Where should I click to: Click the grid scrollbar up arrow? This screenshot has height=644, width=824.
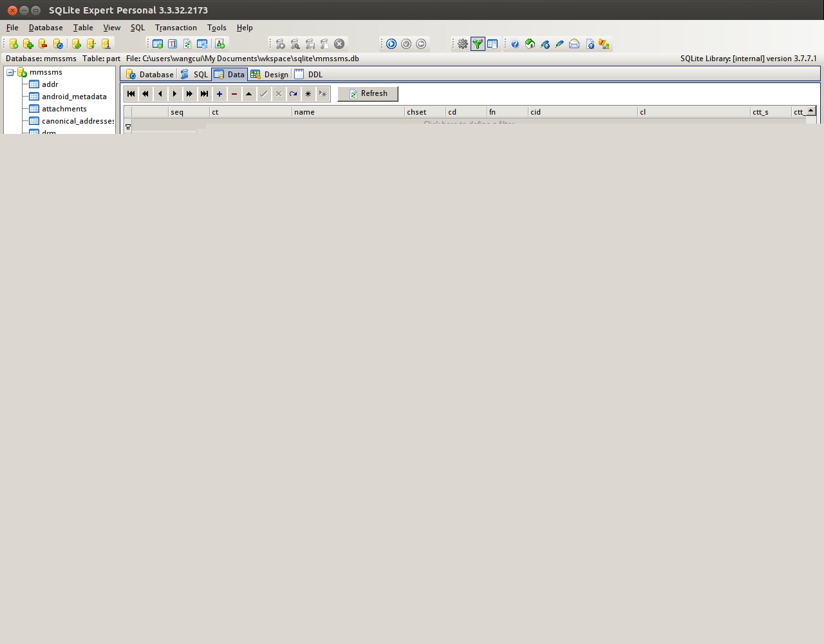coord(811,111)
